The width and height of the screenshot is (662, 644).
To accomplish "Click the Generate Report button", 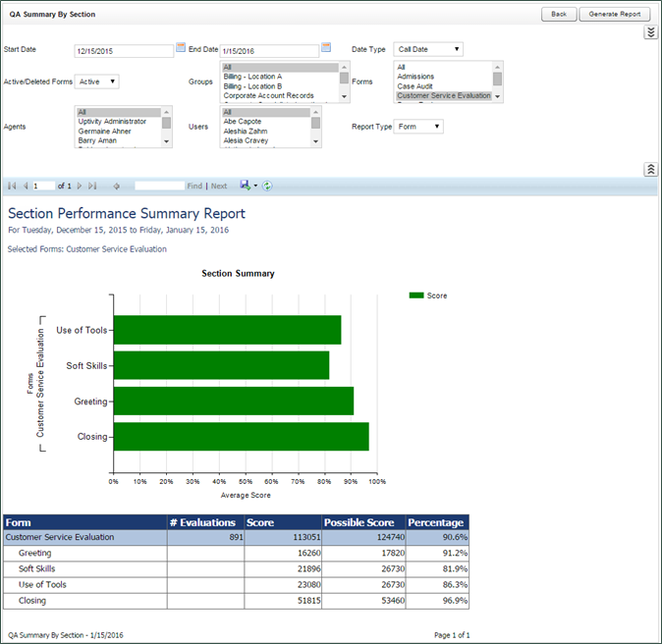I will point(615,15).
